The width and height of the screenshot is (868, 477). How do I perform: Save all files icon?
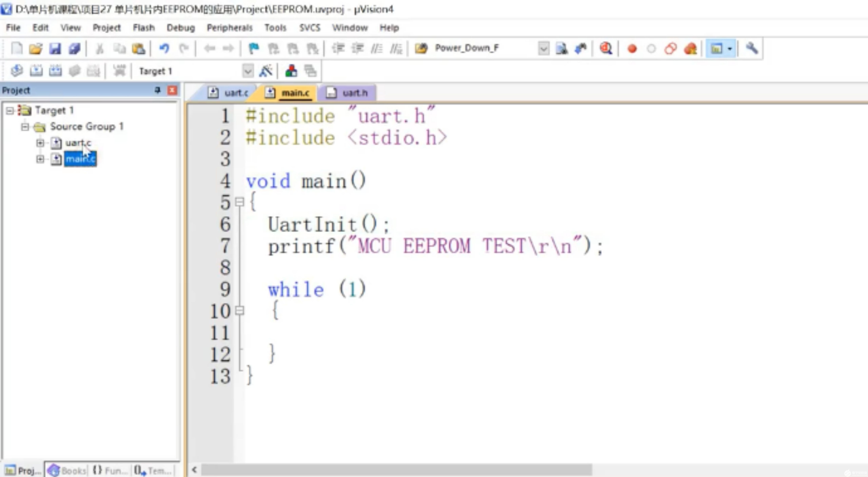coord(74,49)
